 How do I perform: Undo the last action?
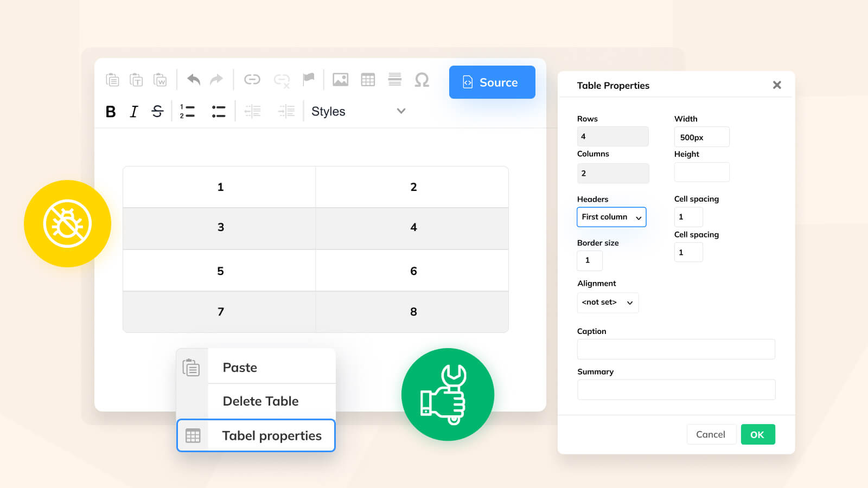tap(194, 80)
